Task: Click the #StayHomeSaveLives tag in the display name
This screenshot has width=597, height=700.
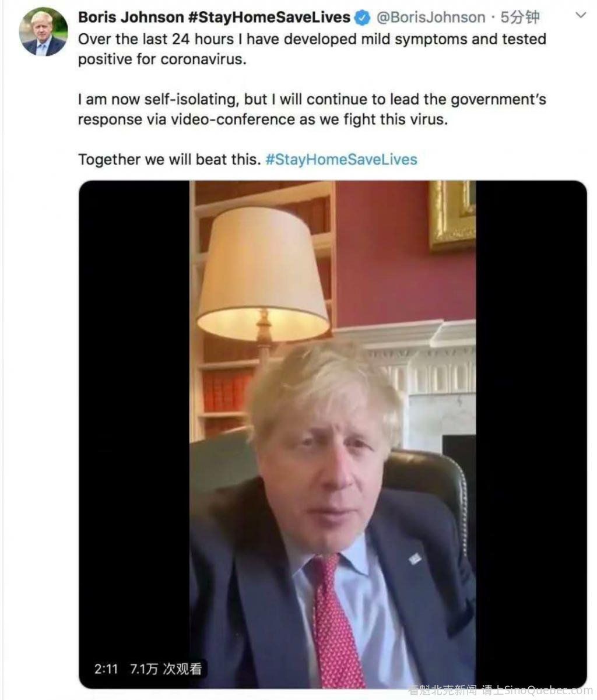Action: [269, 17]
